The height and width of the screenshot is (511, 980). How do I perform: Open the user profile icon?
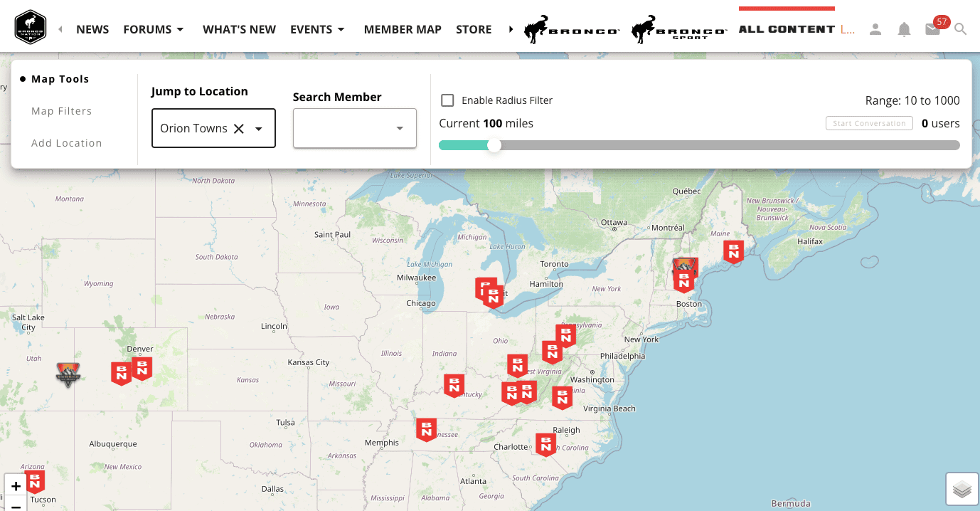tap(875, 29)
